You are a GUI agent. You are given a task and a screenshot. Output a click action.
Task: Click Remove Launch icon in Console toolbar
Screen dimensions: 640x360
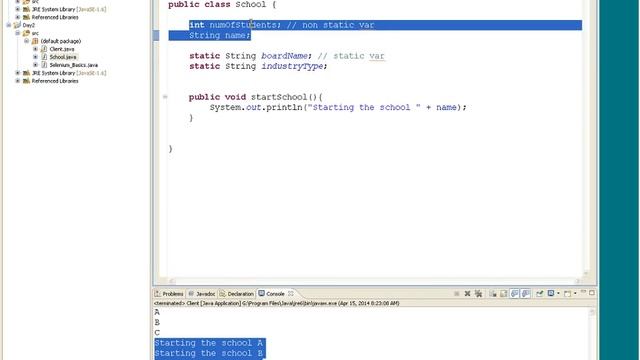(x=467, y=293)
